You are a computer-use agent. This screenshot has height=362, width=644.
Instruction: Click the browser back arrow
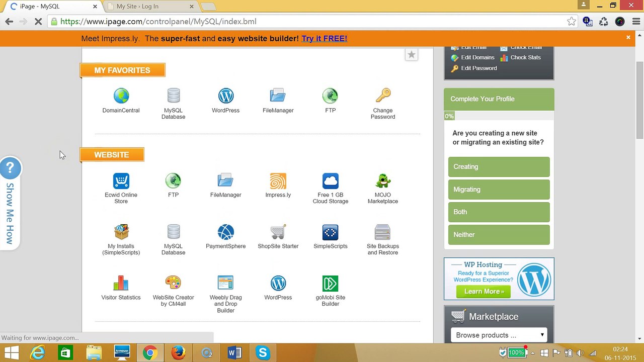(x=9, y=22)
